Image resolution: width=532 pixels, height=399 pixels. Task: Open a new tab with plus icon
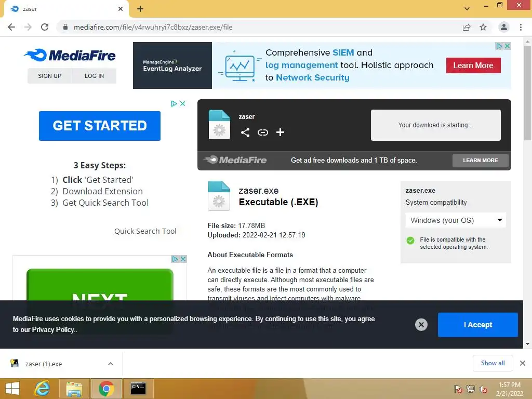(140, 9)
